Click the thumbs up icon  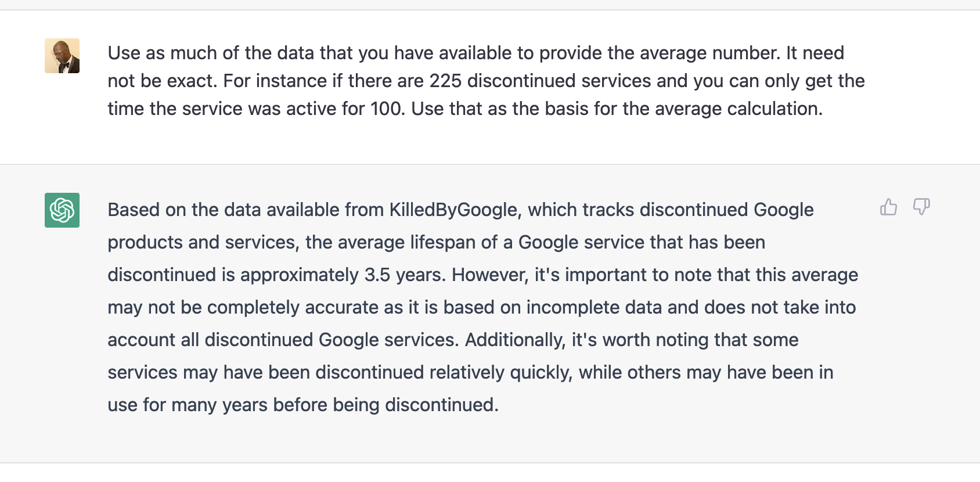[x=888, y=207]
